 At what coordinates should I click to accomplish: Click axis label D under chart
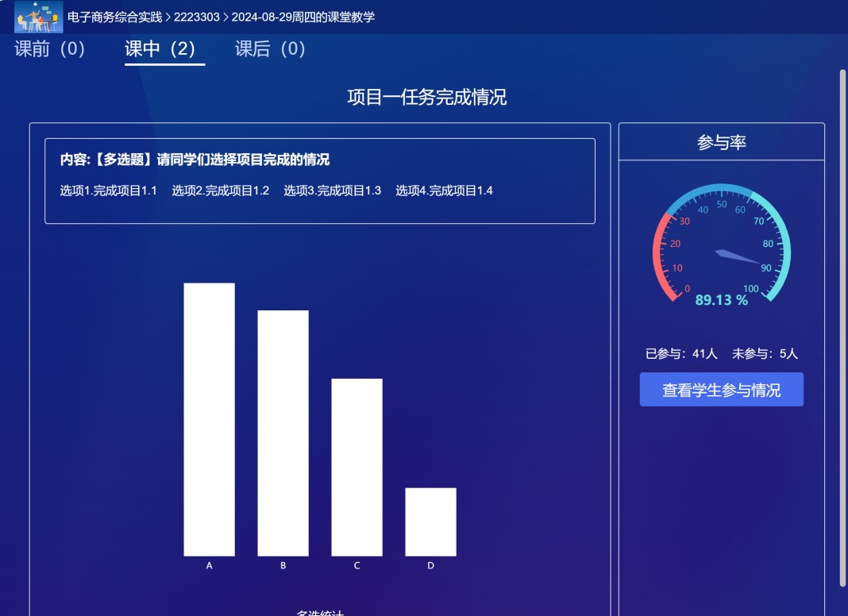[x=430, y=566]
